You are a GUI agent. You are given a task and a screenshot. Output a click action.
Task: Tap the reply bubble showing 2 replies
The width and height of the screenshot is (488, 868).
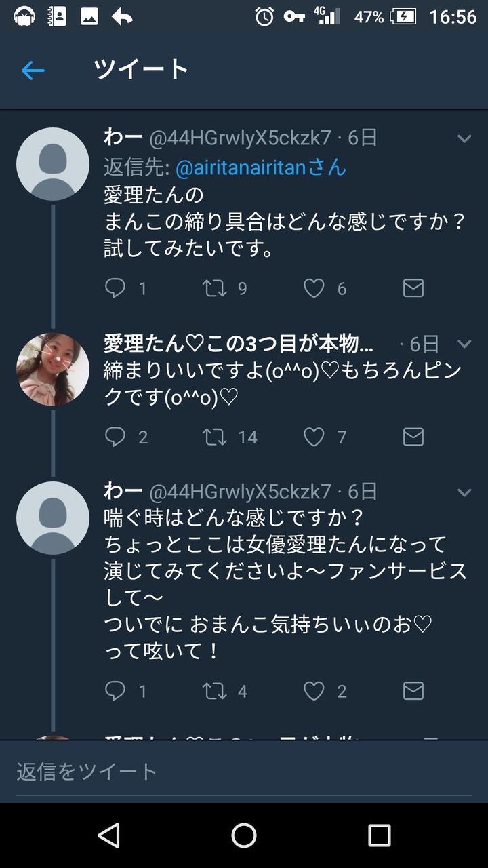click(x=115, y=437)
